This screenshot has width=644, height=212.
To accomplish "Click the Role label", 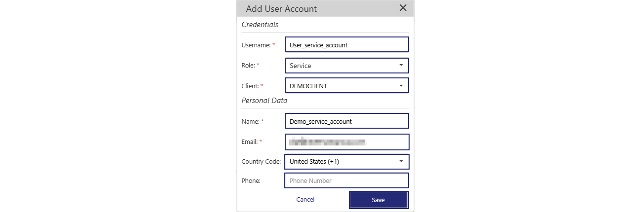I will pyautogui.click(x=248, y=66).
